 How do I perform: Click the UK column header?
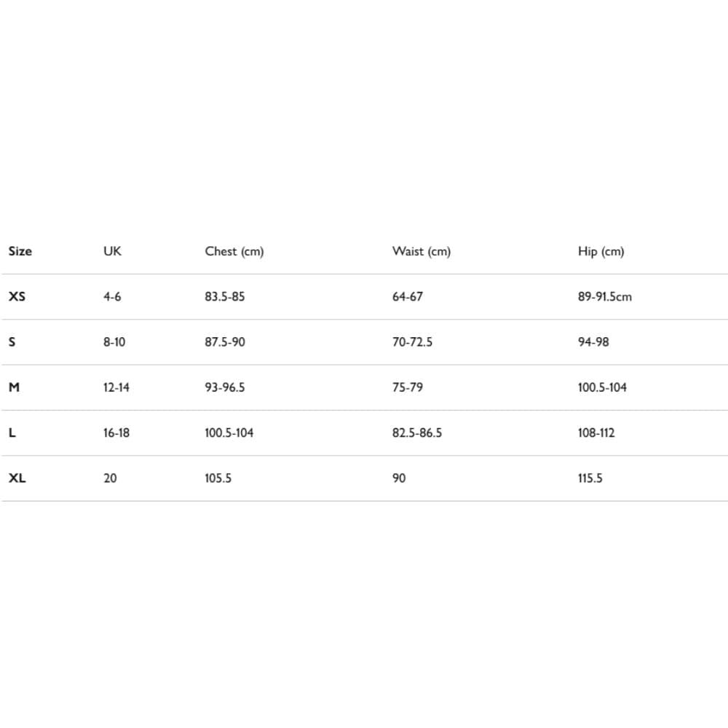[x=112, y=251]
